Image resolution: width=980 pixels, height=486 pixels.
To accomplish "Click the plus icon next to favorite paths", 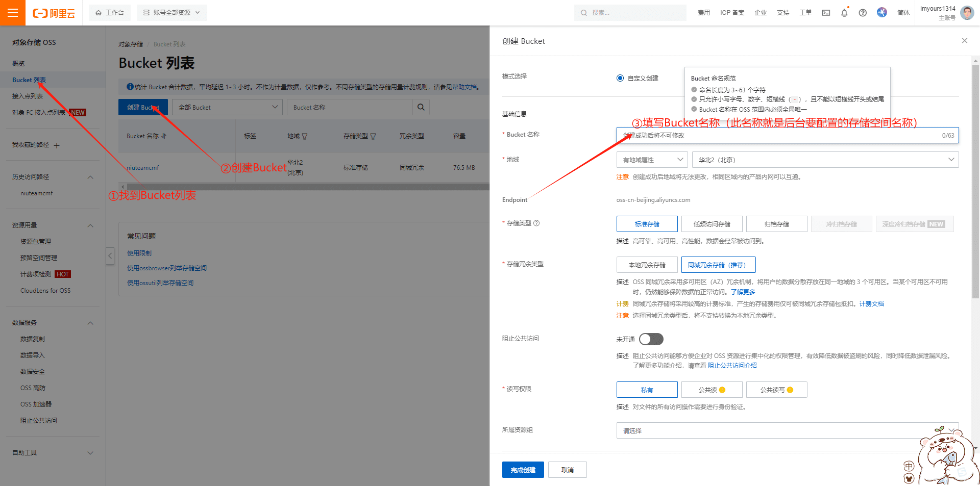I will (57, 146).
